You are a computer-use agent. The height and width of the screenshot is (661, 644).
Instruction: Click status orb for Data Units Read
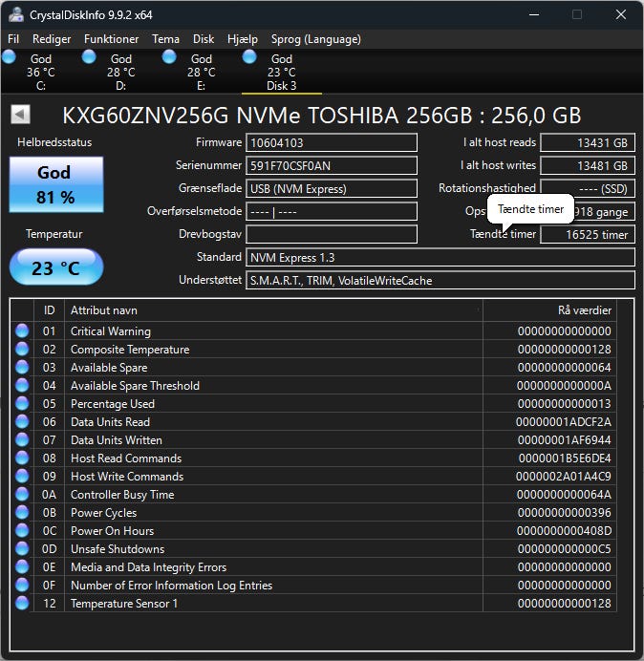tap(22, 421)
